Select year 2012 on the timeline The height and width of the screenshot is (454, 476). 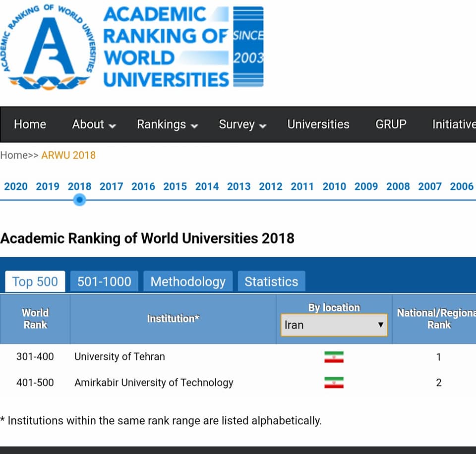tap(271, 186)
